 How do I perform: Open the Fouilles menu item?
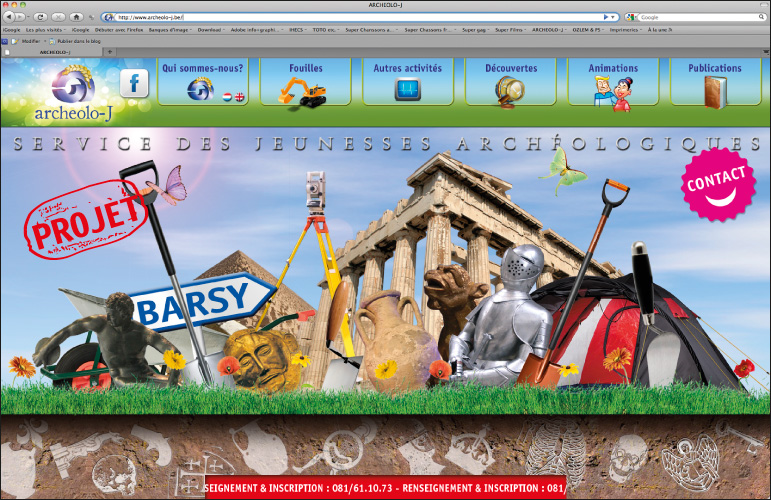click(306, 68)
